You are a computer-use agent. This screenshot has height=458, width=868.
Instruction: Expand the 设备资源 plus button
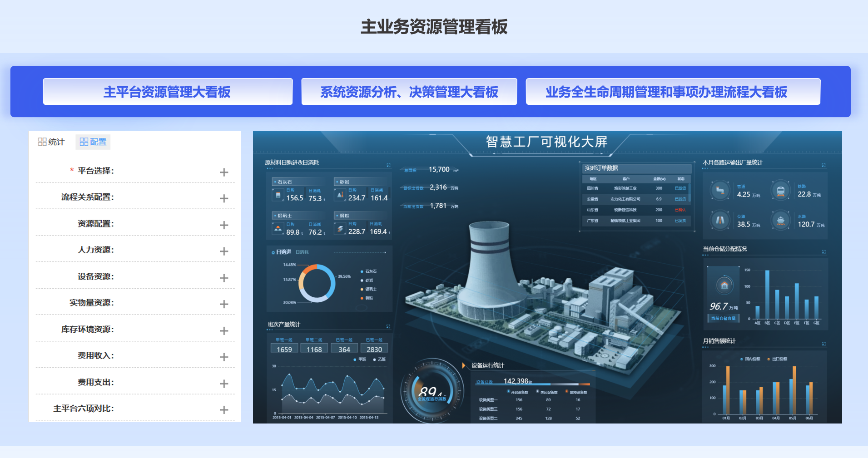224,278
